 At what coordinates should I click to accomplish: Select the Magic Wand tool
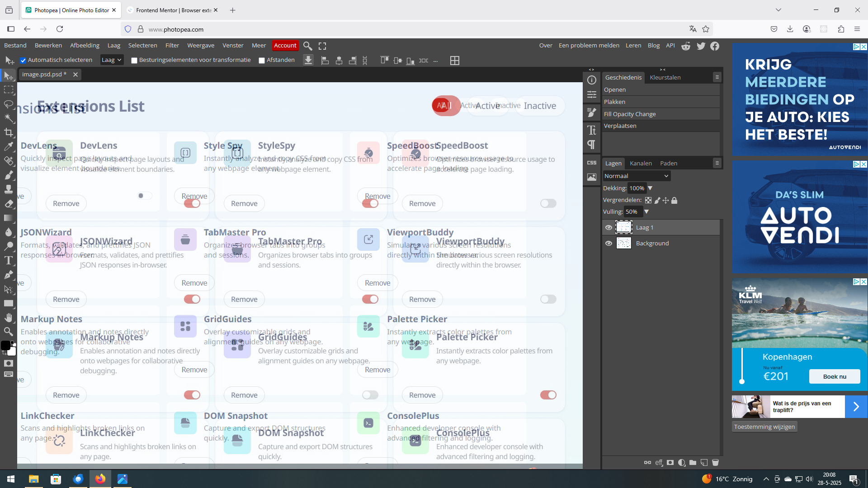point(9,118)
